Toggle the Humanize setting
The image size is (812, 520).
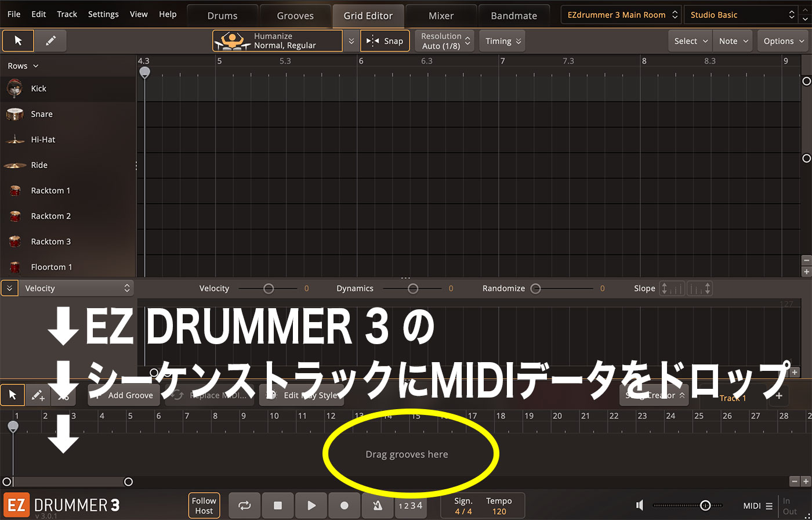click(x=277, y=41)
